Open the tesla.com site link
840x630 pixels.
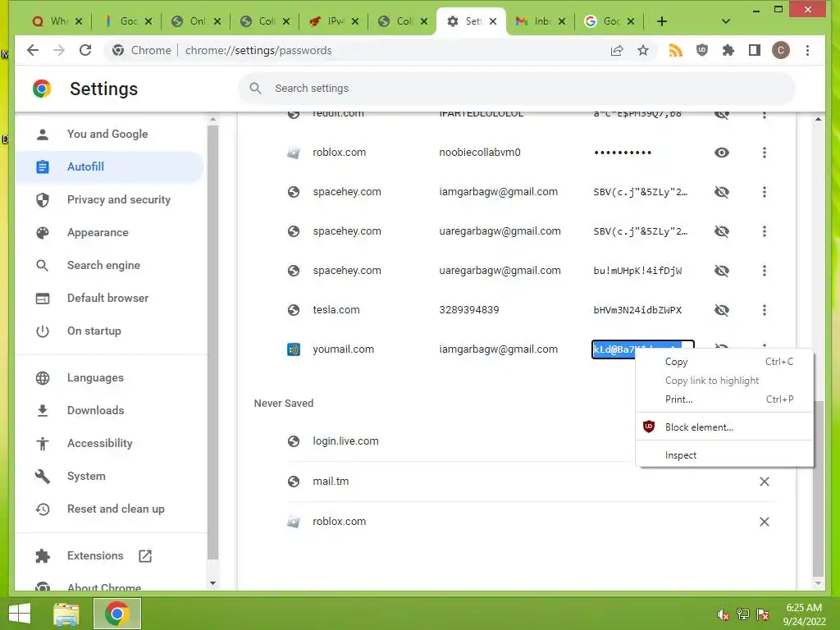pyautogui.click(x=336, y=309)
